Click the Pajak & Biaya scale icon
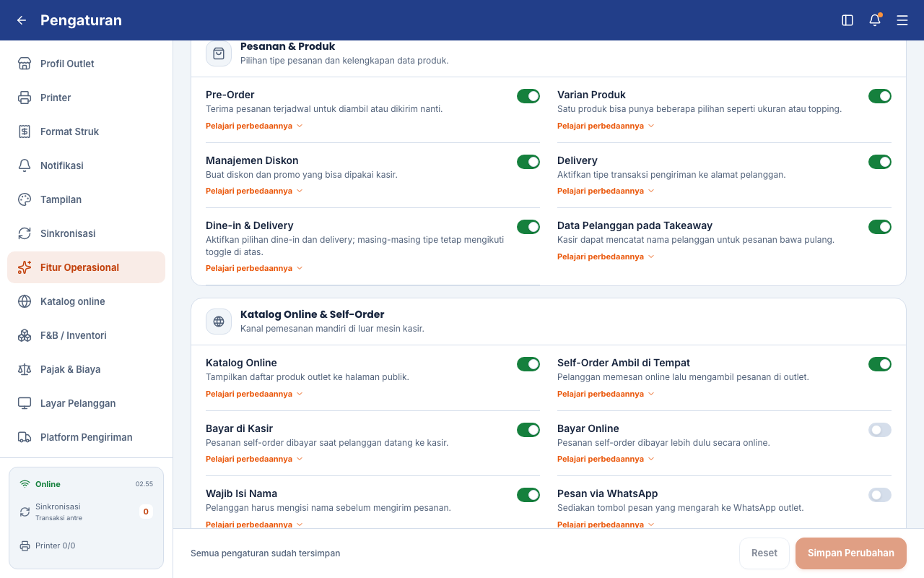 tap(25, 369)
